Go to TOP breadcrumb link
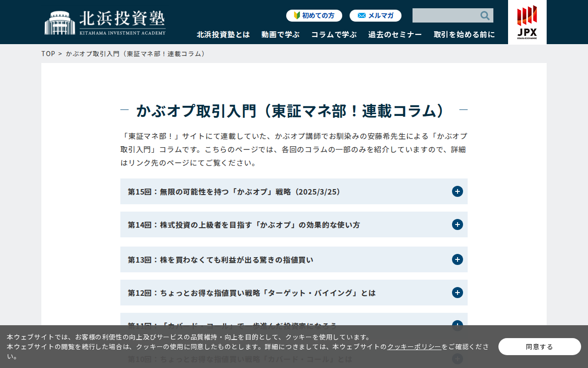 [48, 53]
